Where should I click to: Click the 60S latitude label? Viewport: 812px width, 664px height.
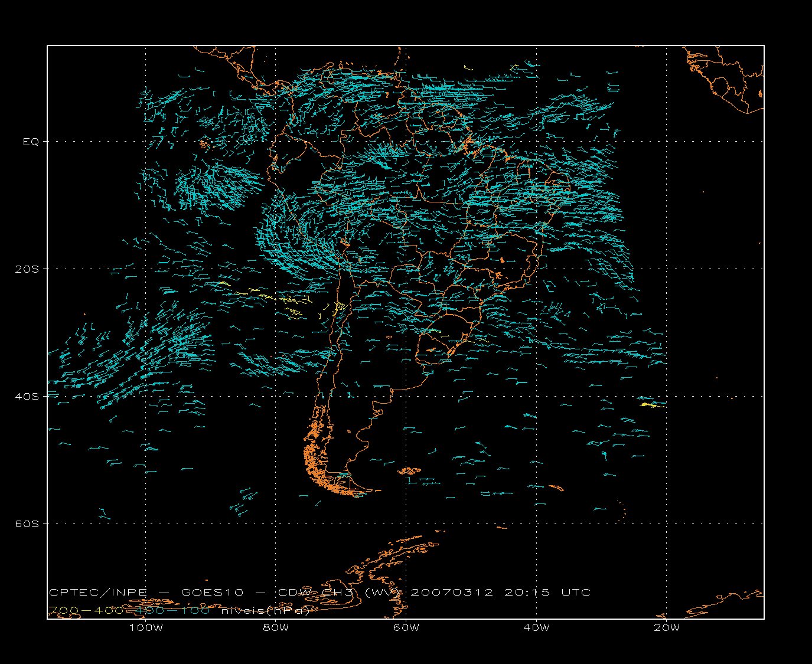27,524
